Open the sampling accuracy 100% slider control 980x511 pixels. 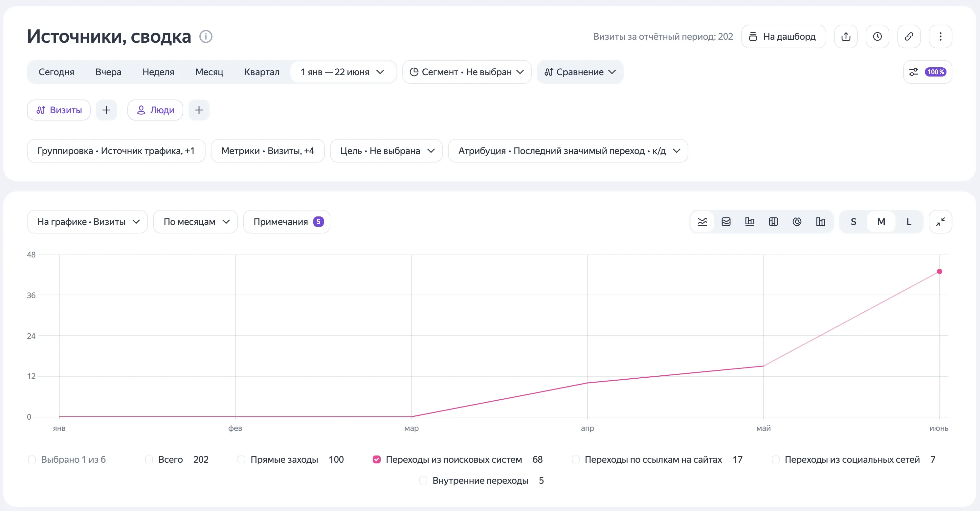pos(927,72)
